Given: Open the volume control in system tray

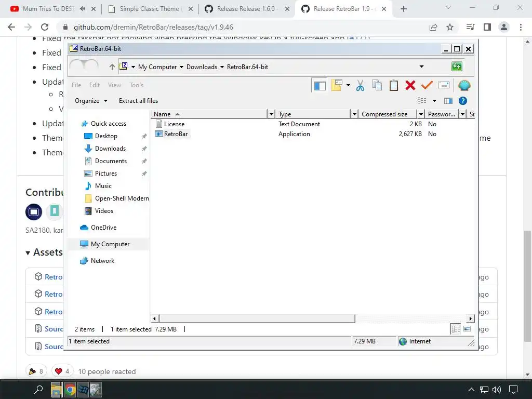Looking at the screenshot, I should coord(497,390).
